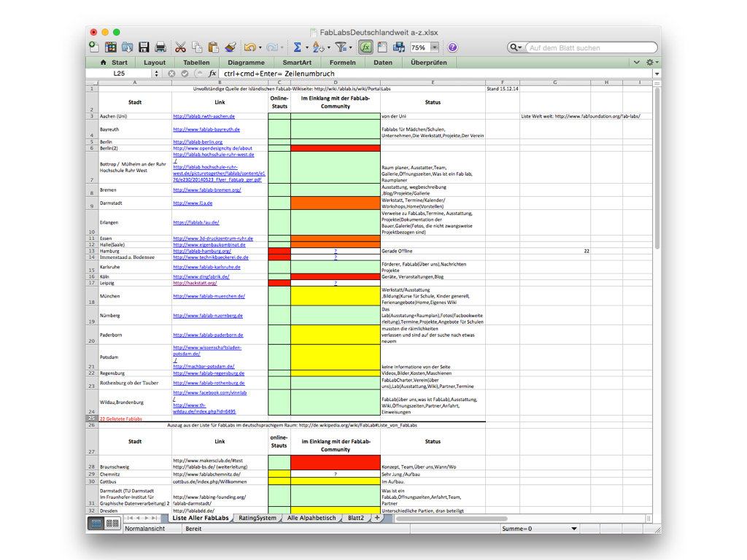Click the Cut (scissors) icon
This screenshot has height=560, width=747.
pyautogui.click(x=180, y=47)
